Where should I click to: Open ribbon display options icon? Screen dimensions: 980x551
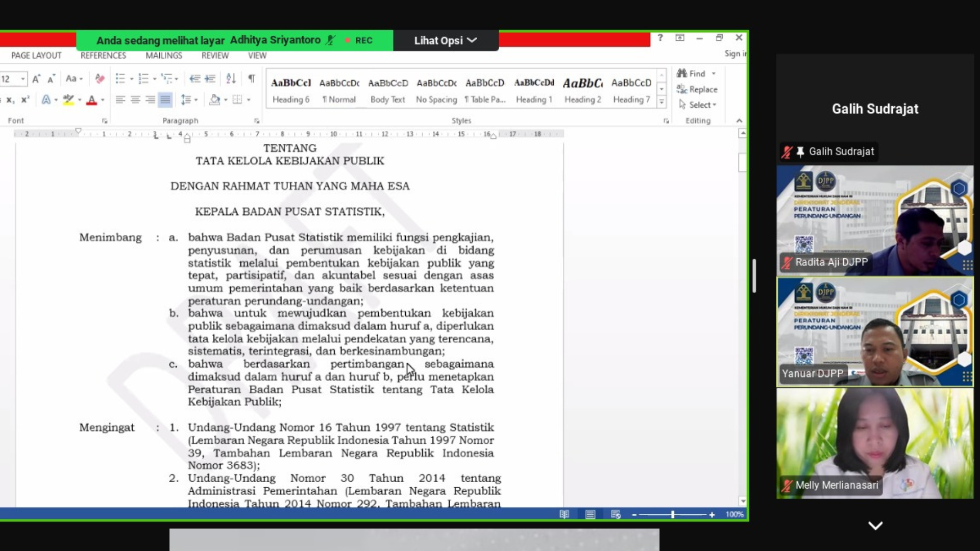pos(680,38)
